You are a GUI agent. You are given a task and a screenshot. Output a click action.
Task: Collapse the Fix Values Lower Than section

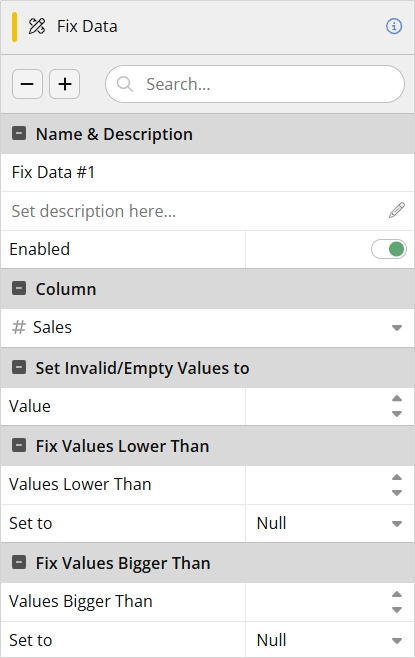point(19,445)
